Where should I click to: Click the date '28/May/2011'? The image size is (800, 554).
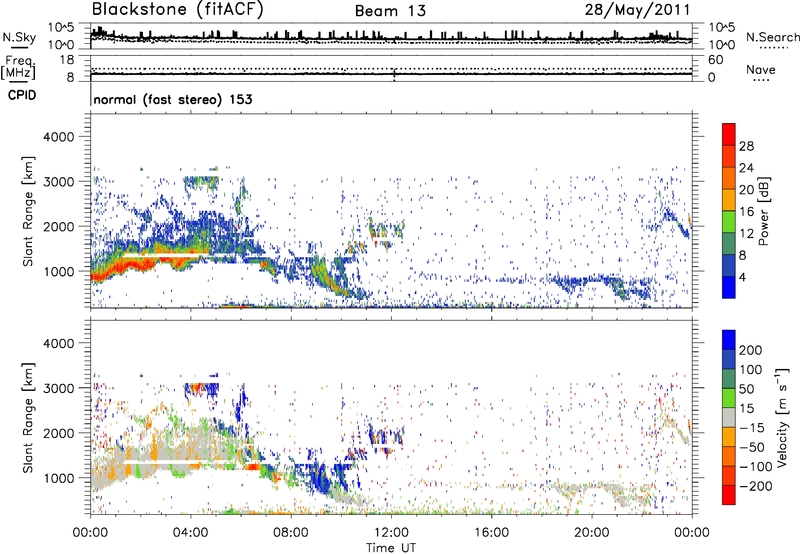tap(637, 9)
